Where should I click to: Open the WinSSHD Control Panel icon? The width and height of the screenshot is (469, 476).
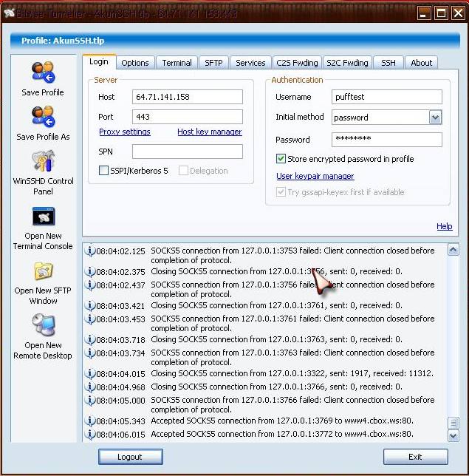(42, 161)
